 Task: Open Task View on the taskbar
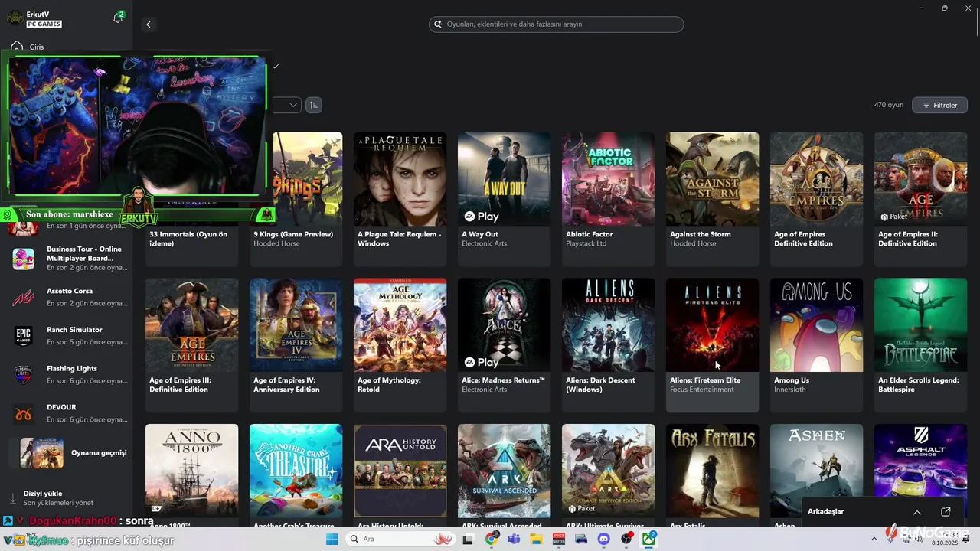[469, 540]
